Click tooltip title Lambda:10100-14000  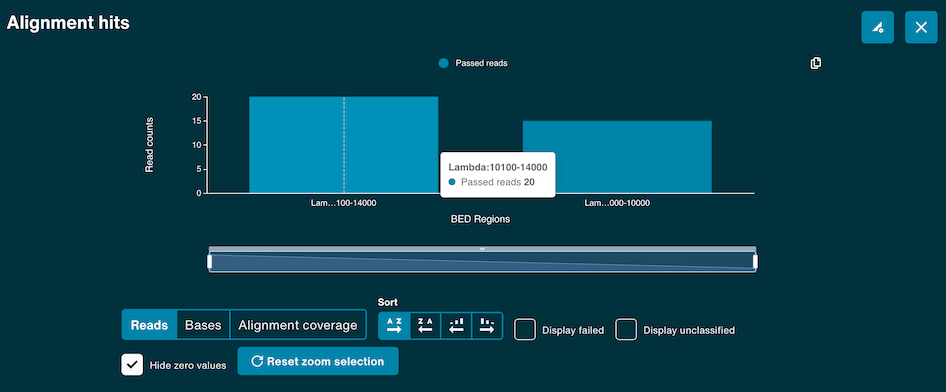pyautogui.click(x=498, y=168)
